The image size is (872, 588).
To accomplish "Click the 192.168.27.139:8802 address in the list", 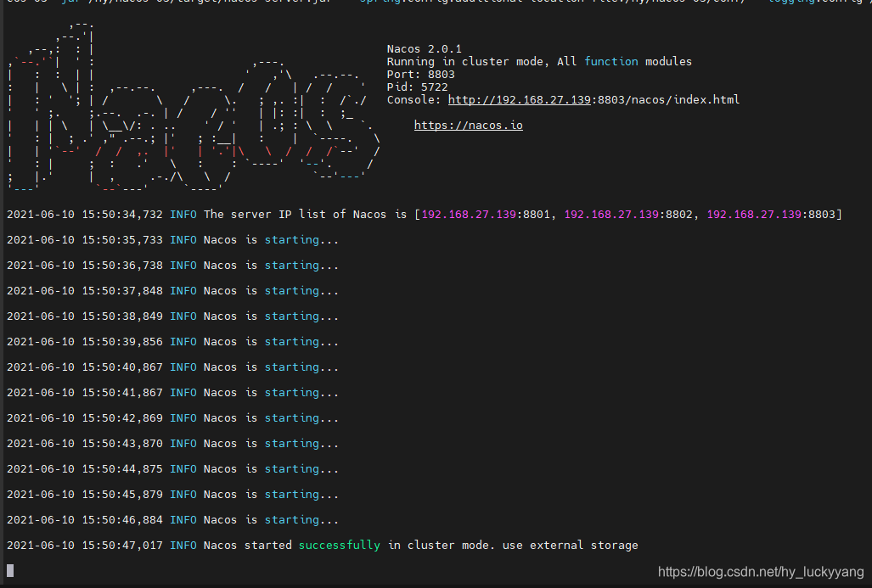I will [628, 215].
